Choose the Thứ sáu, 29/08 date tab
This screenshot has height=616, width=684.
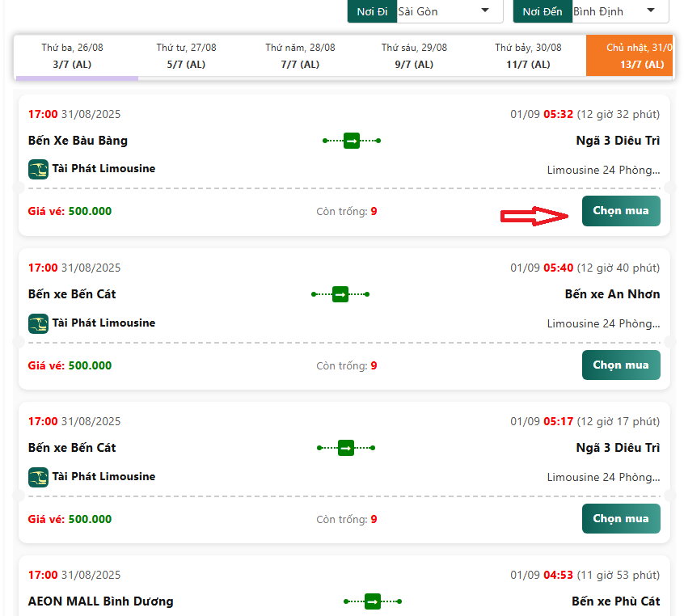click(x=414, y=56)
